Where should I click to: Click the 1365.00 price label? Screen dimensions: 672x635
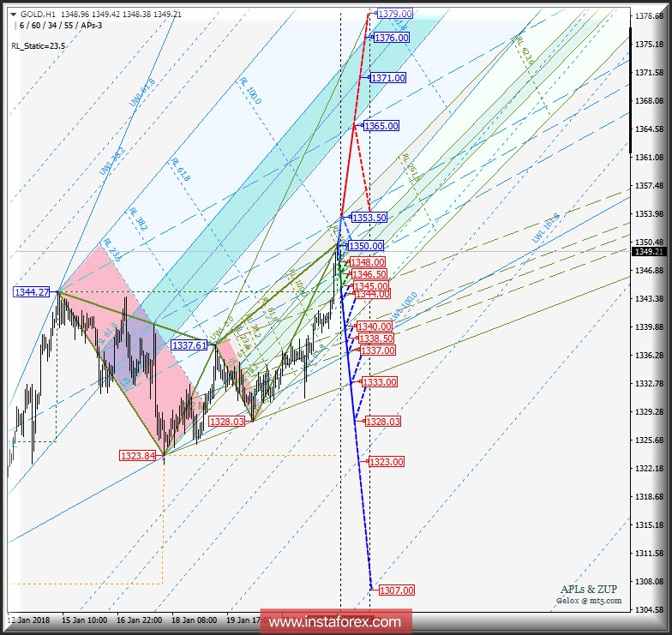click(x=381, y=126)
